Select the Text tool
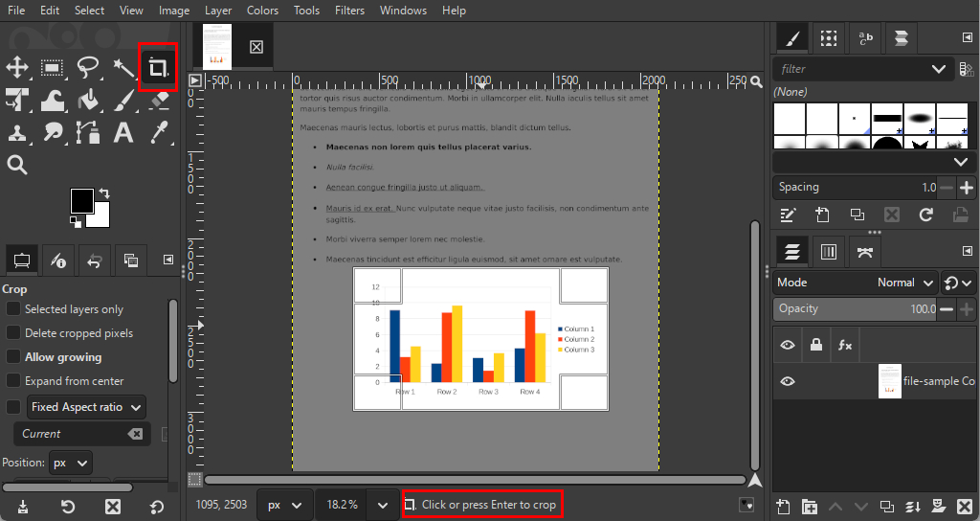 (x=123, y=132)
